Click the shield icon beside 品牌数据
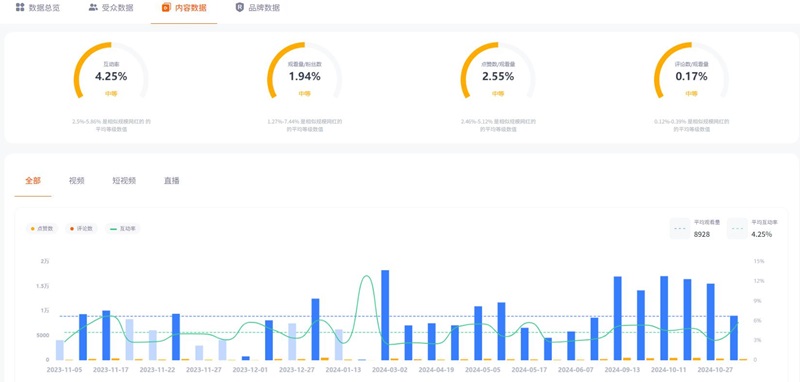Image resolution: width=800 pixels, height=382 pixels. (239, 8)
